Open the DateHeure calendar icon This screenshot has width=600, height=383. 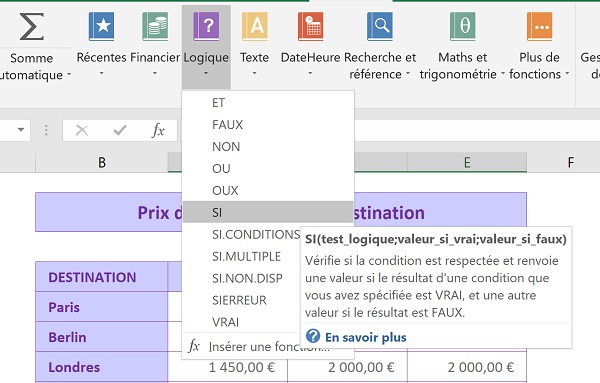click(311, 26)
